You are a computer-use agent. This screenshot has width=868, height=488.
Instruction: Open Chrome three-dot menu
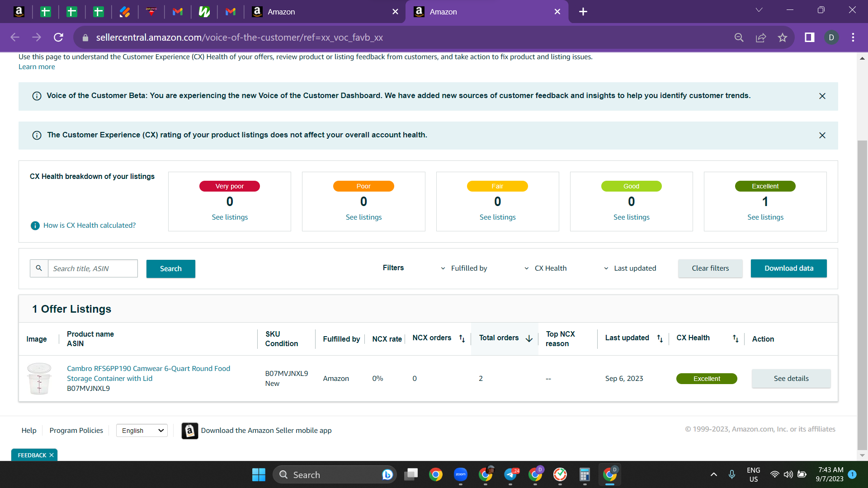coord(853,38)
